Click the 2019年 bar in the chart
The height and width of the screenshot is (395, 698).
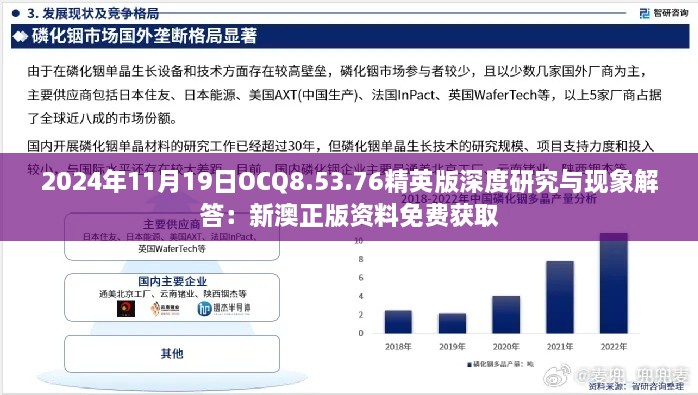452,323
